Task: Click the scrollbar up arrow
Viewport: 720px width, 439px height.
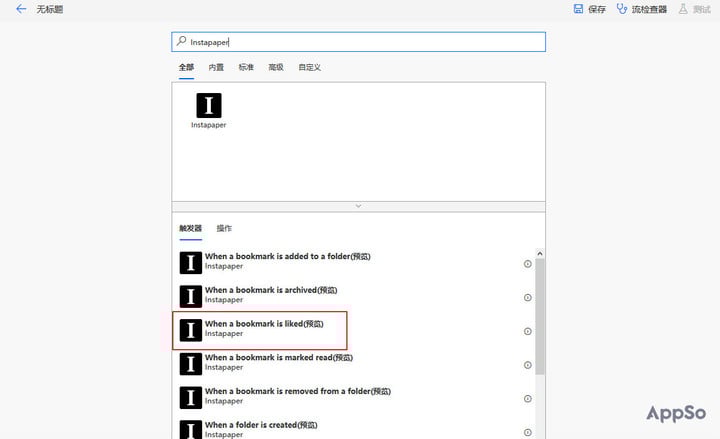Action: [x=540, y=253]
